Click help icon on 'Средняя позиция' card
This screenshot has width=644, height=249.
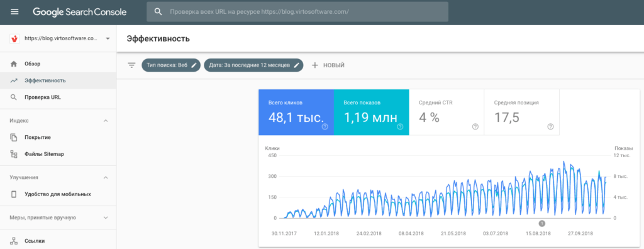click(550, 126)
